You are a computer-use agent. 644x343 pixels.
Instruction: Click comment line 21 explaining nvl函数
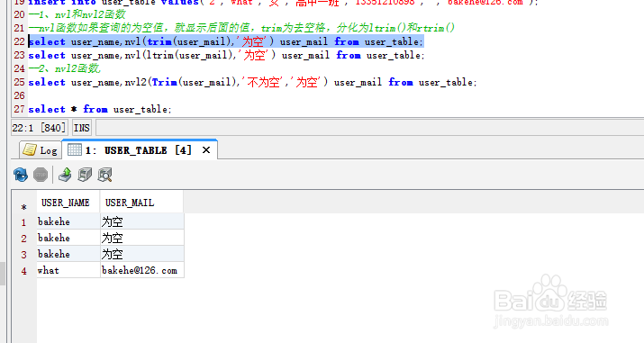click(241, 28)
